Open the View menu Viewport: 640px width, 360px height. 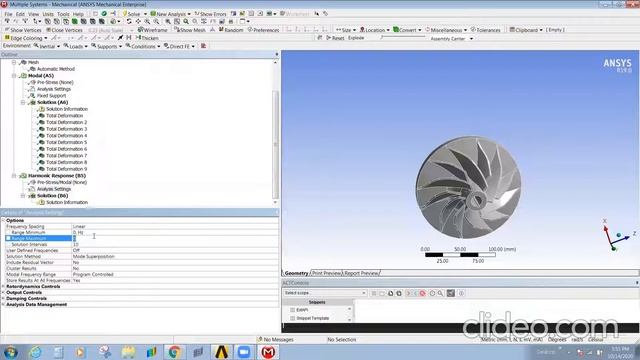33,14
